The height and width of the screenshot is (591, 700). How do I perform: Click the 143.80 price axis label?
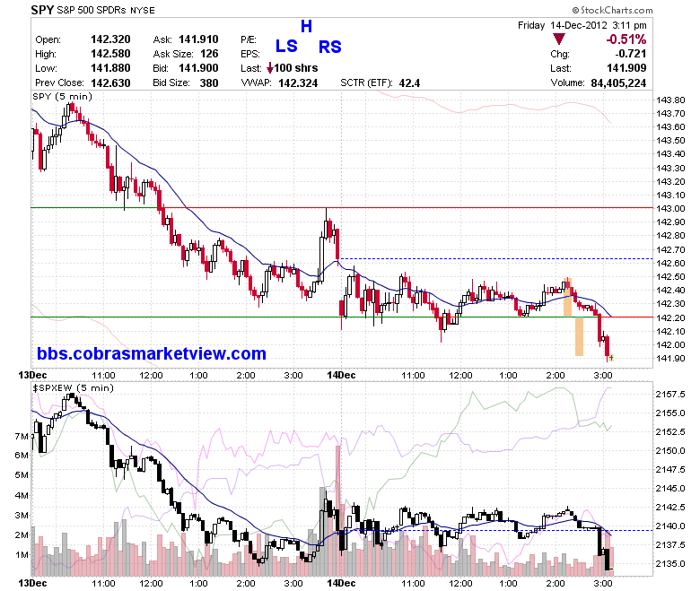670,100
